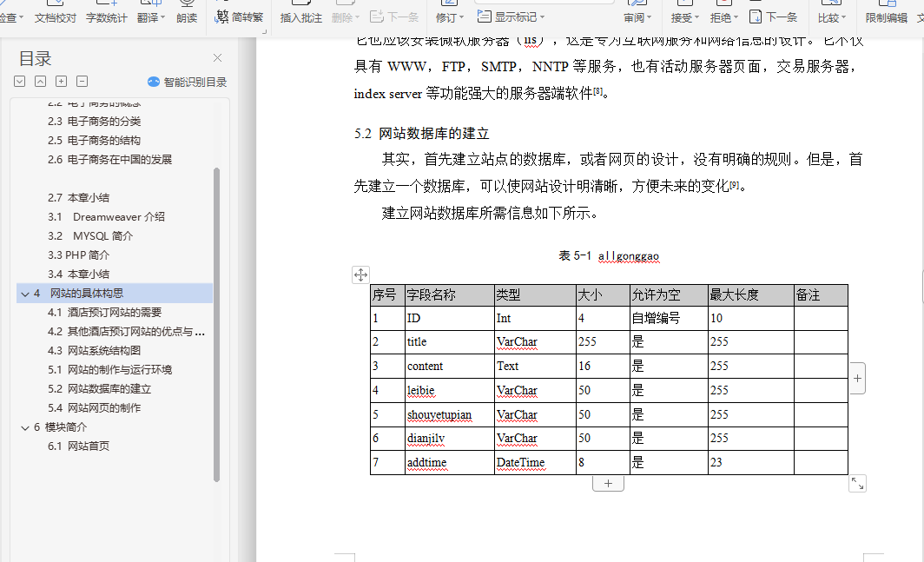Collapse all outline headings with minus icon

[x=82, y=82]
